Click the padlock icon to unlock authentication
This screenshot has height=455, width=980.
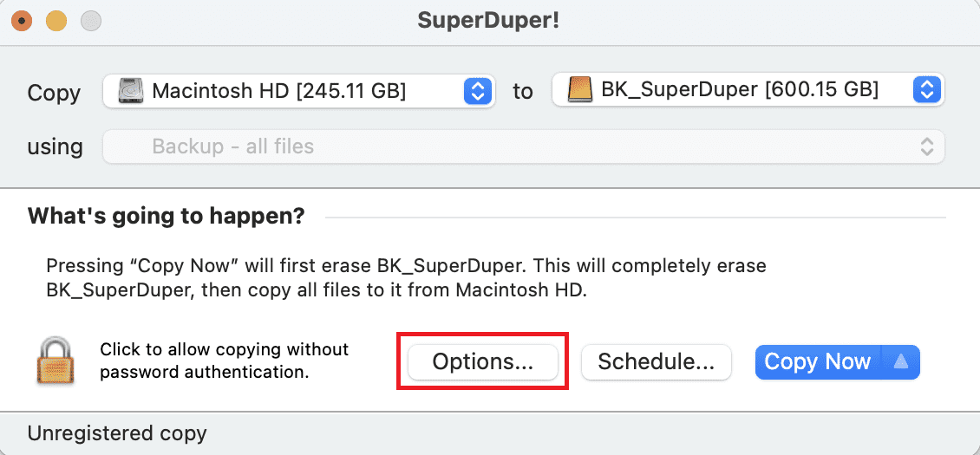click(x=53, y=360)
